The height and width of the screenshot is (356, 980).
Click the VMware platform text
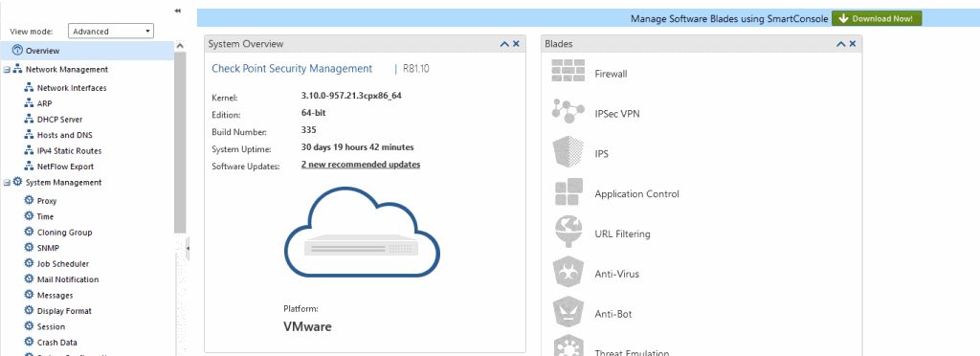pyautogui.click(x=307, y=326)
